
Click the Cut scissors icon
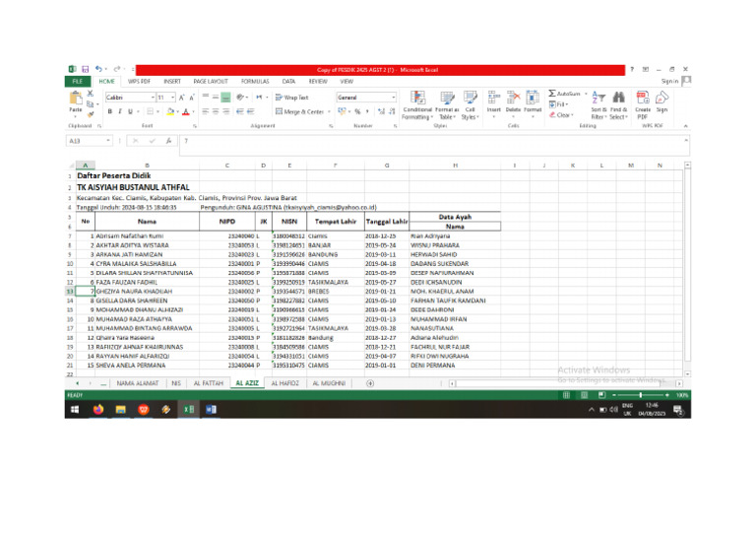[x=91, y=94]
